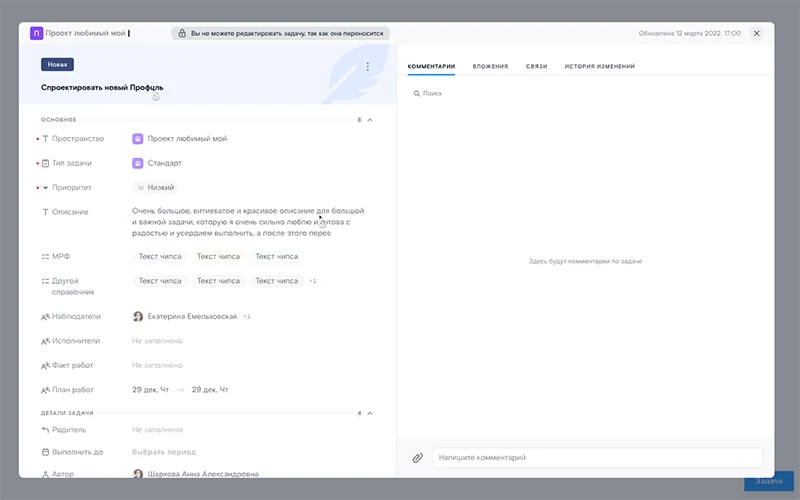Click the calendar icon next to Выполнить до
This screenshot has height=500, width=800.
tap(45, 452)
